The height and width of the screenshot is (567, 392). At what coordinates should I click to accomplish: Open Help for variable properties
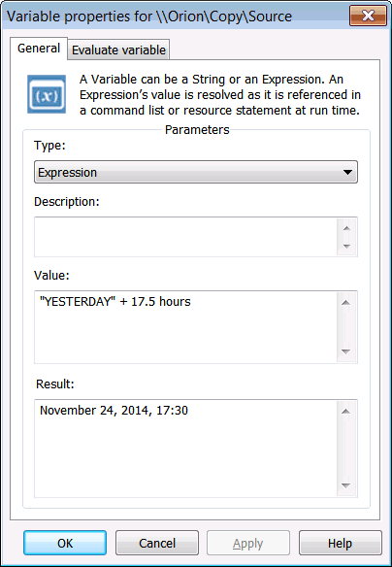(340, 543)
